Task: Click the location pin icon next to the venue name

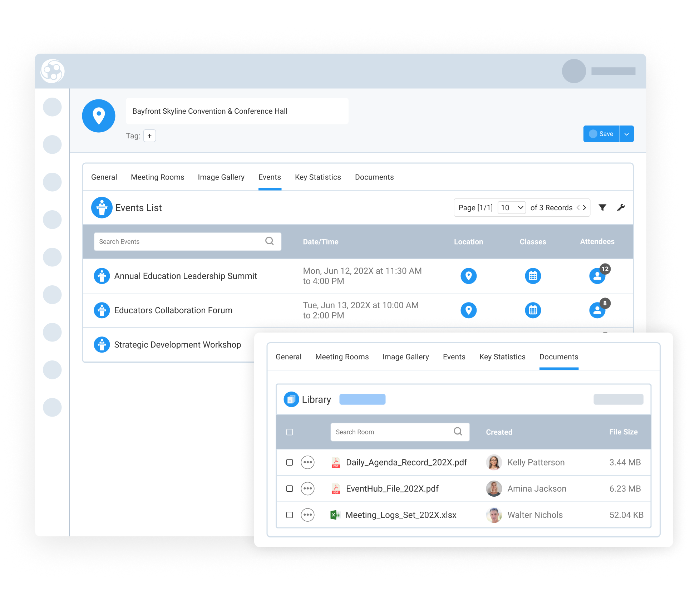Action: click(x=98, y=115)
